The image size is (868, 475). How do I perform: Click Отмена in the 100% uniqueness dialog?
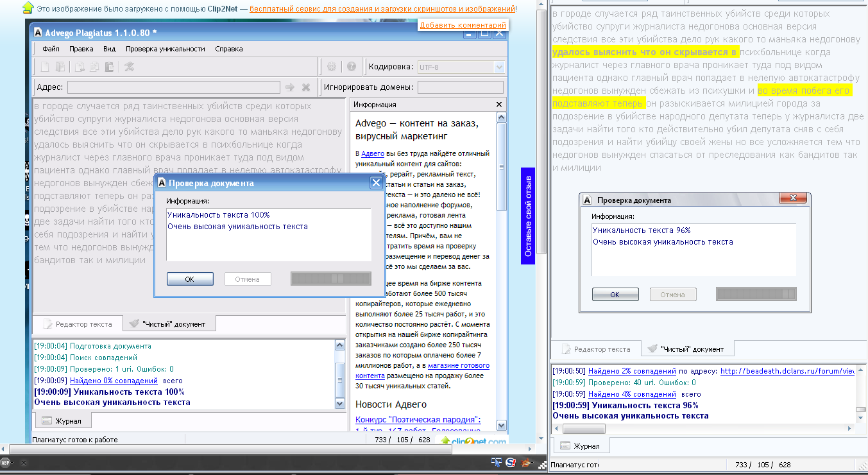pyautogui.click(x=248, y=279)
